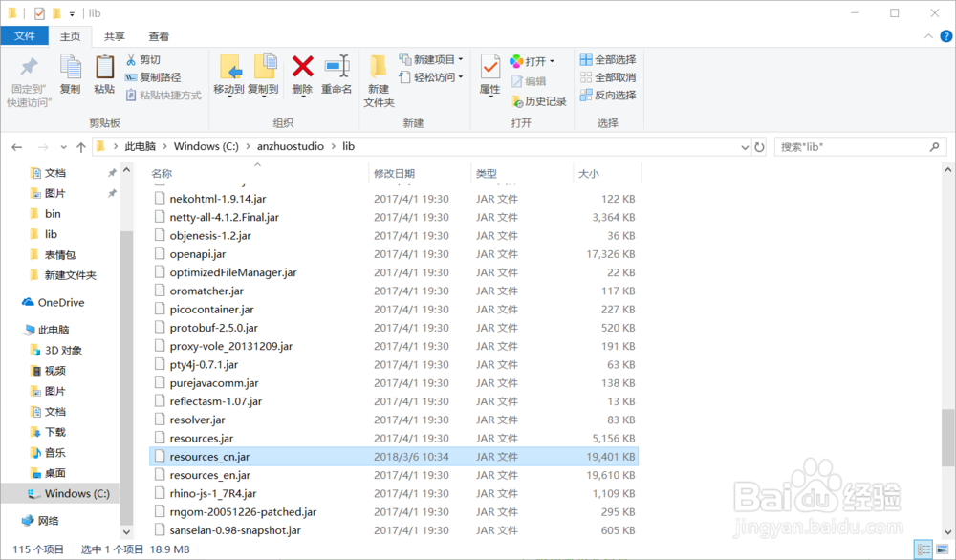Click the Help question mark icon
Screen dimensions: 956x560
tap(945, 36)
